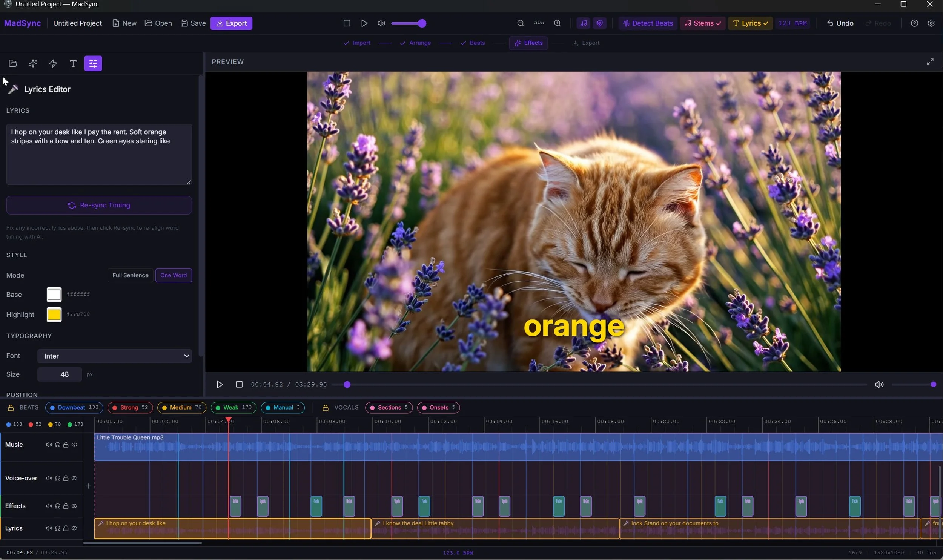Select the lightning effects icon in the sidebar

pyautogui.click(x=52, y=63)
